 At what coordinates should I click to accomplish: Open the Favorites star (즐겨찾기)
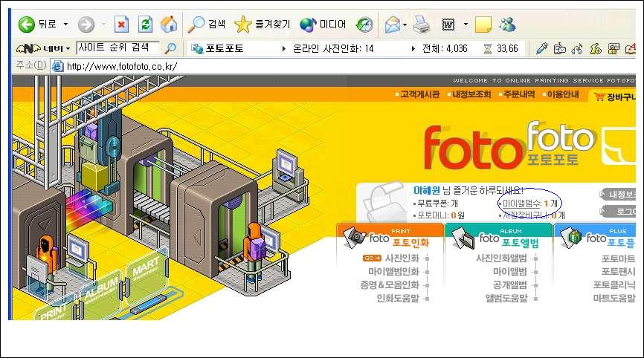click(x=242, y=25)
